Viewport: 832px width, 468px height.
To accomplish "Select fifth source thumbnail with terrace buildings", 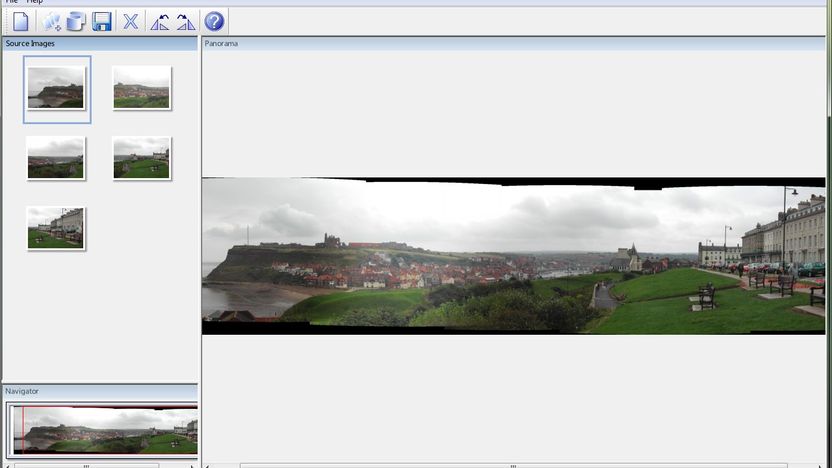I will [56, 228].
